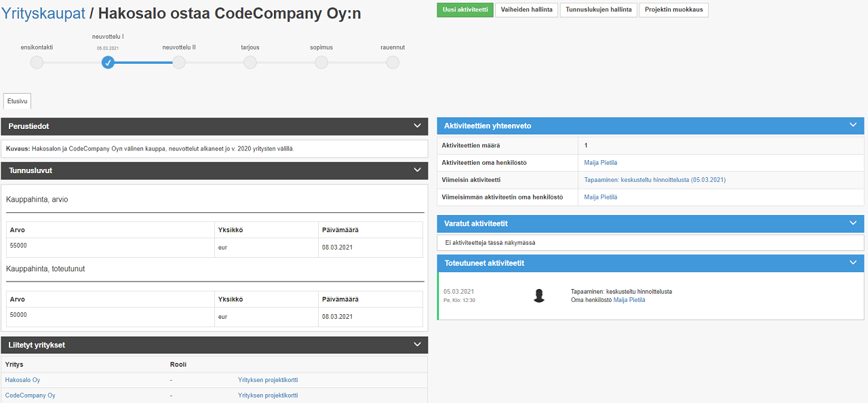Open the Tapaaminen: keskusteltu hinnoittelusta (05.03.2021) link
This screenshot has height=403, width=868.
(x=655, y=180)
